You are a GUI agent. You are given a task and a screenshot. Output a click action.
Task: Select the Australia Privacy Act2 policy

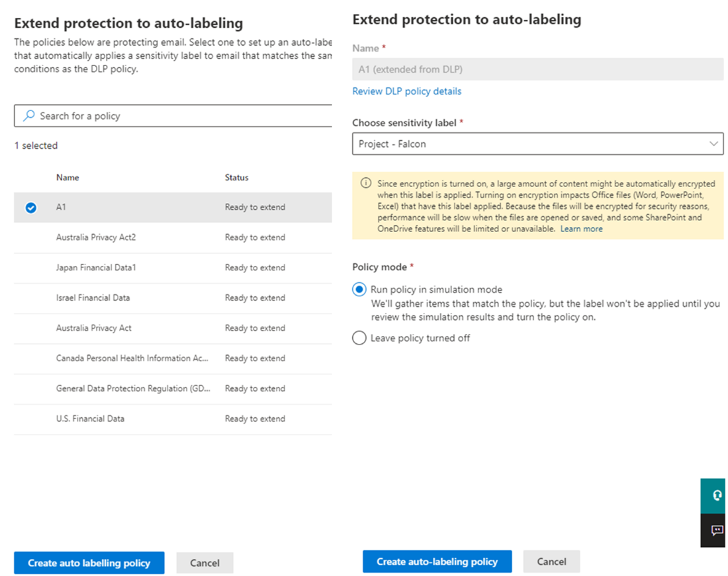point(173,237)
